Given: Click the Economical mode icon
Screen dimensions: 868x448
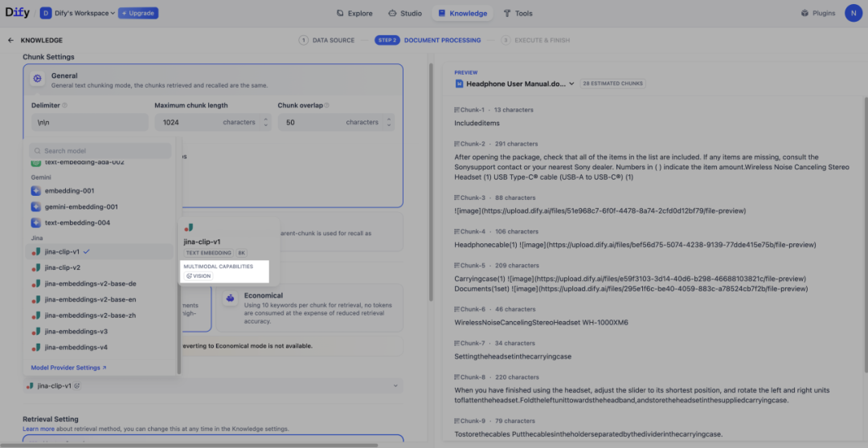Looking at the screenshot, I should pos(231,299).
